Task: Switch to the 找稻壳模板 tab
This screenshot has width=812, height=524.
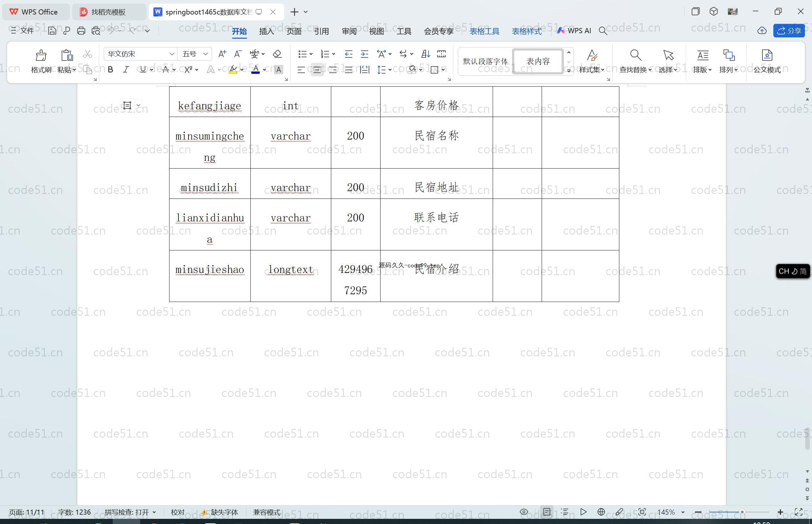Action: pos(109,12)
